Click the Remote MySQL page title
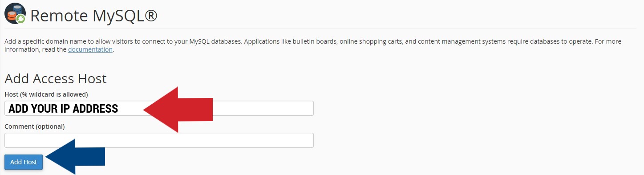644x175 pixels. [x=94, y=16]
